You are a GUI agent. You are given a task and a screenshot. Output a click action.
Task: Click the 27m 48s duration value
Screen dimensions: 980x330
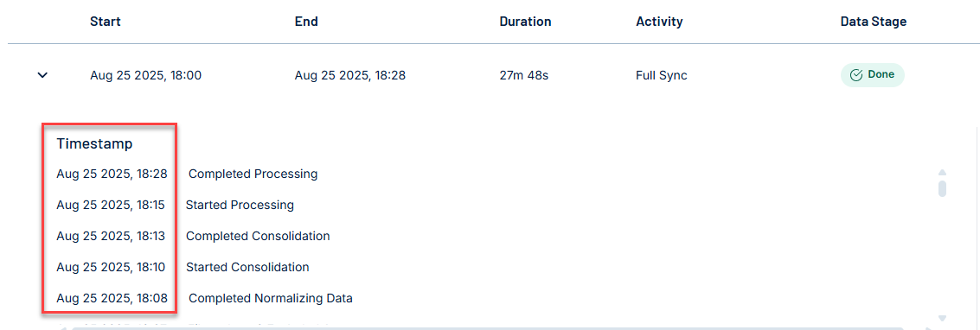click(x=524, y=75)
